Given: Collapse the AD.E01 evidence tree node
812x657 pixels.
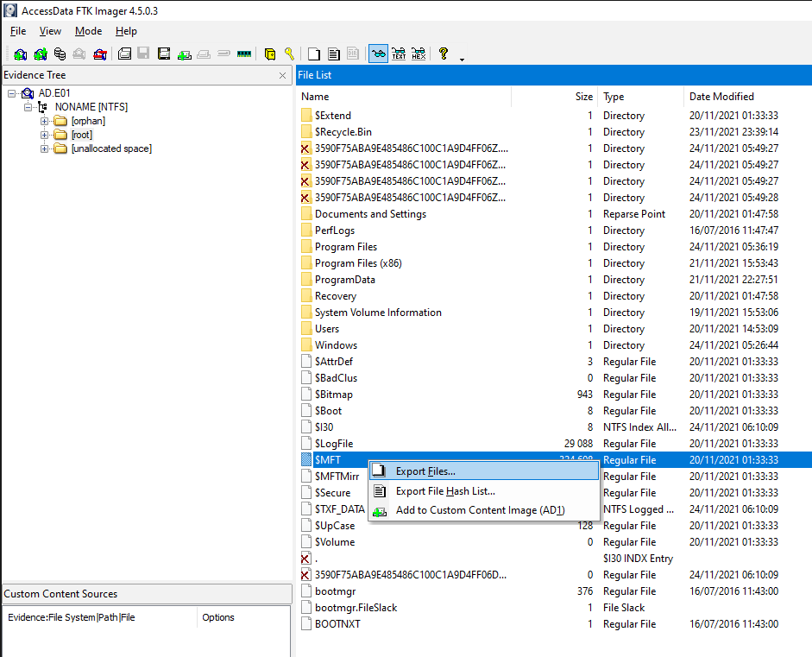Looking at the screenshot, I should click(12, 93).
